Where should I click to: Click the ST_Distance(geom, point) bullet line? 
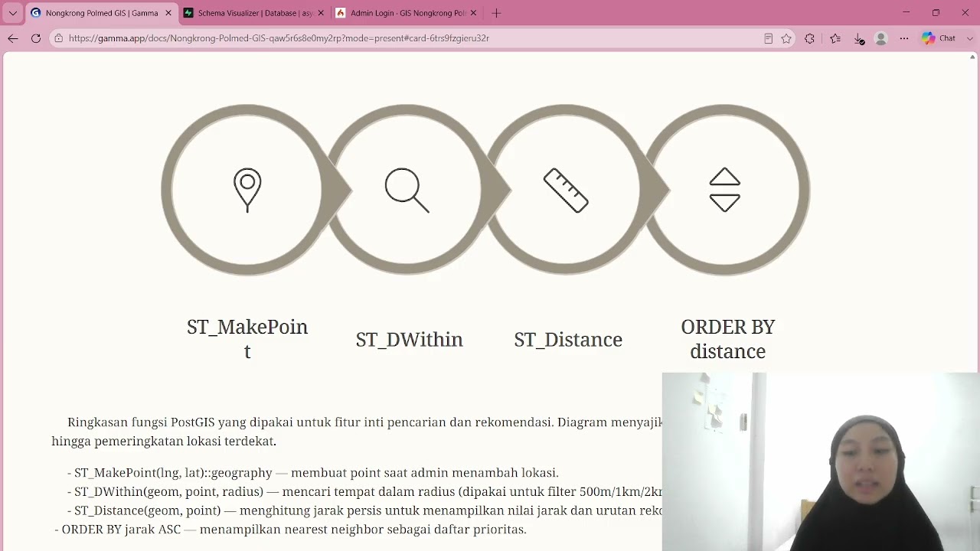pos(364,510)
